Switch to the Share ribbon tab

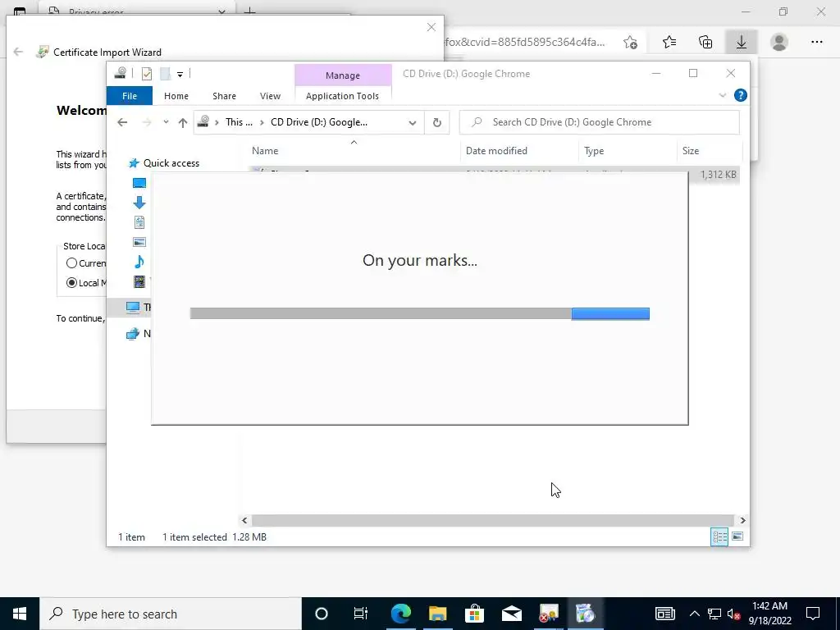[x=224, y=96]
